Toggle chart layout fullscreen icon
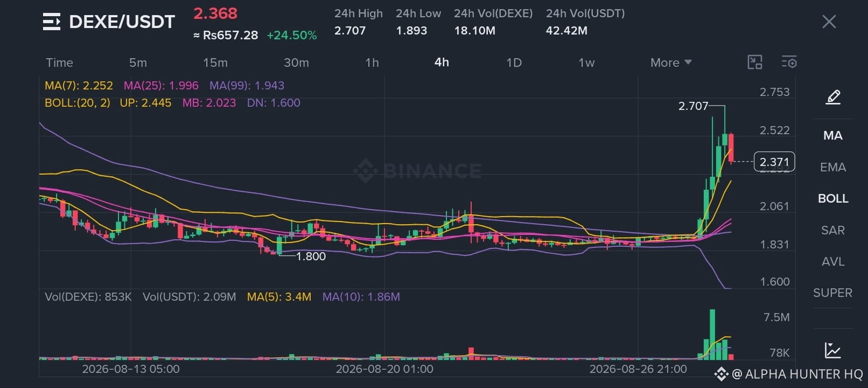 [755, 62]
